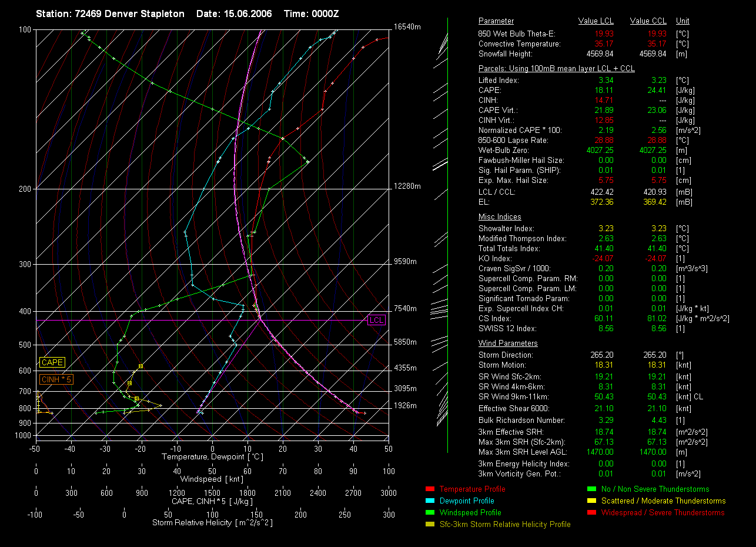This screenshot has width=756, height=547.
Task: Click the Wind Parameters section header
Action: (x=508, y=343)
